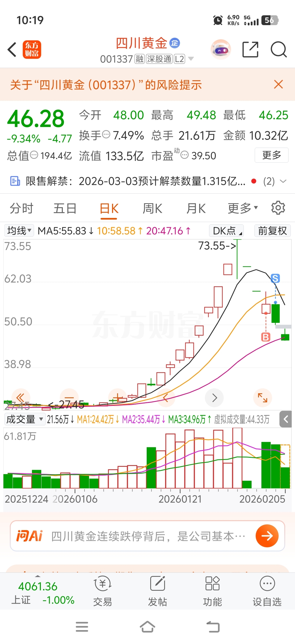Tap the 深股通 badge
295x644 pixels.
coord(159,59)
